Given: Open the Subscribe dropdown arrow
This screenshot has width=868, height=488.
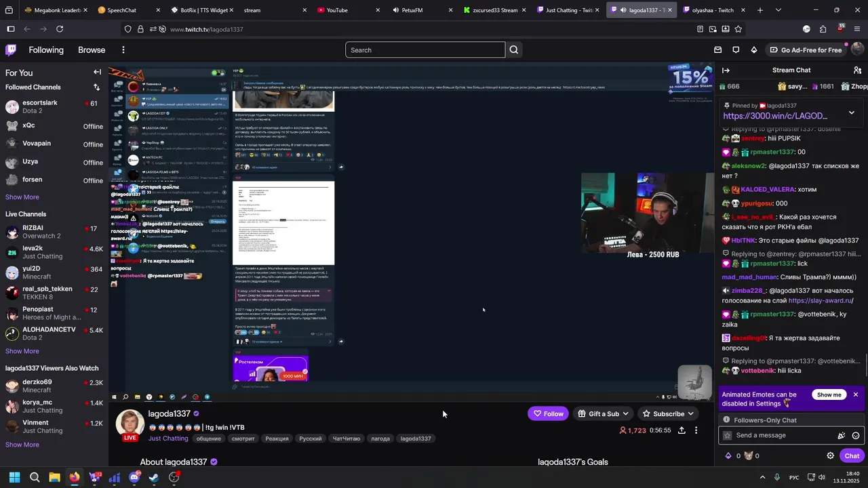Looking at the screenshot, I should [x=690, y=413].
